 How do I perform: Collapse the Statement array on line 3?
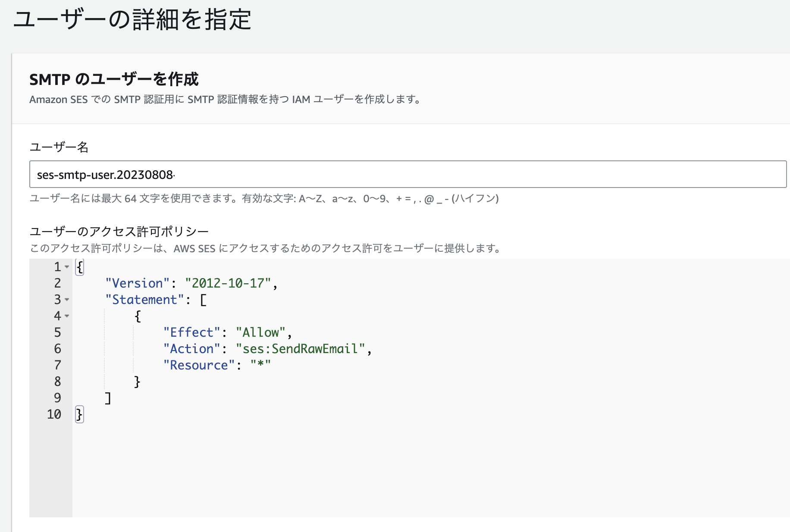point(67,300)
